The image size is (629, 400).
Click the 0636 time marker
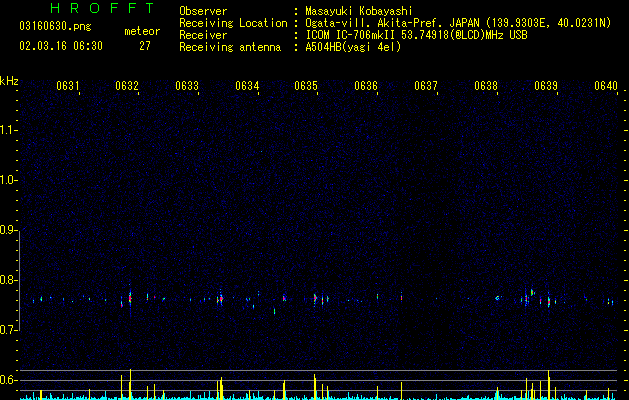366,86
